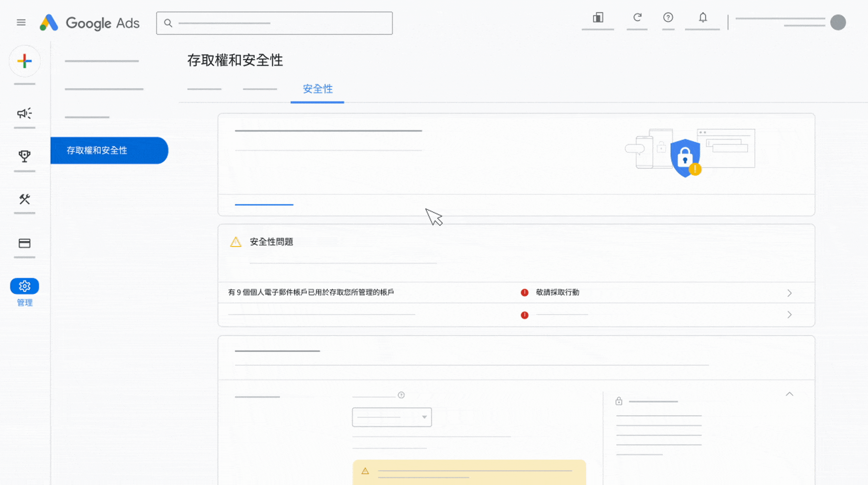This screenshot has width=868, height=485.
Task: Click in the top search field
Action: click(x=275, y=23)
